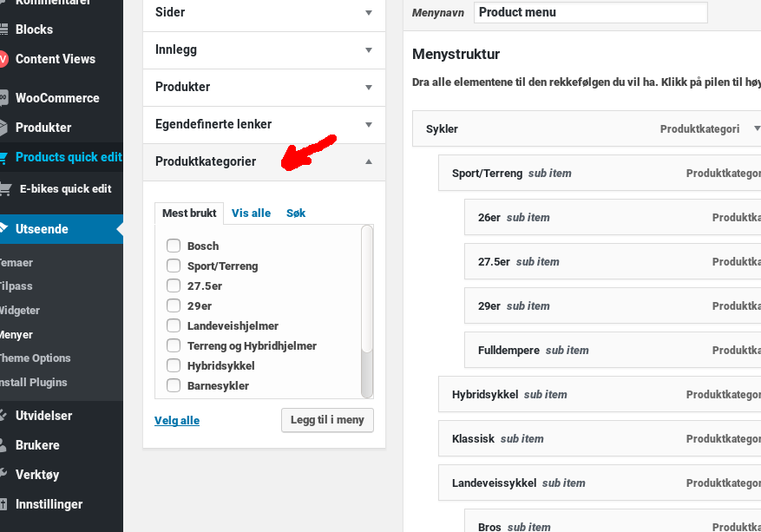Select the Hybridsykkel sub item row

(x=600, y=394)
